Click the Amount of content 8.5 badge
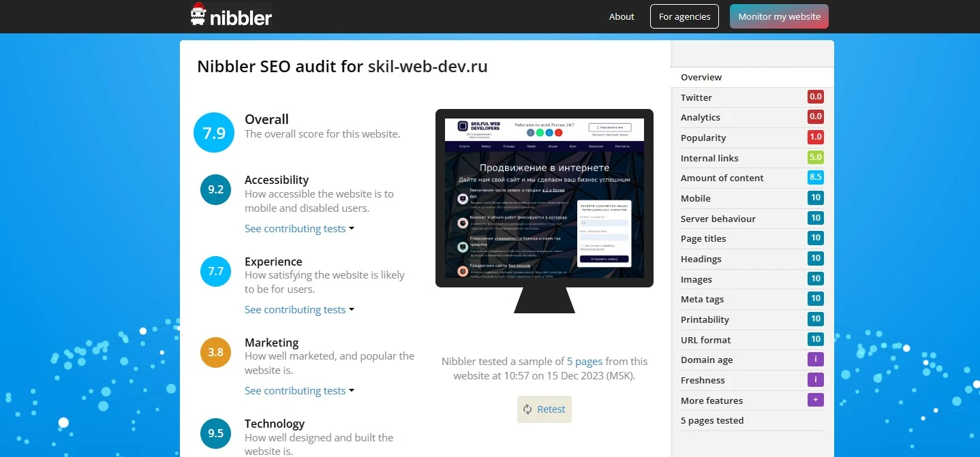Image resolution: width=980 pixels, height=457 pixels. 816,177
